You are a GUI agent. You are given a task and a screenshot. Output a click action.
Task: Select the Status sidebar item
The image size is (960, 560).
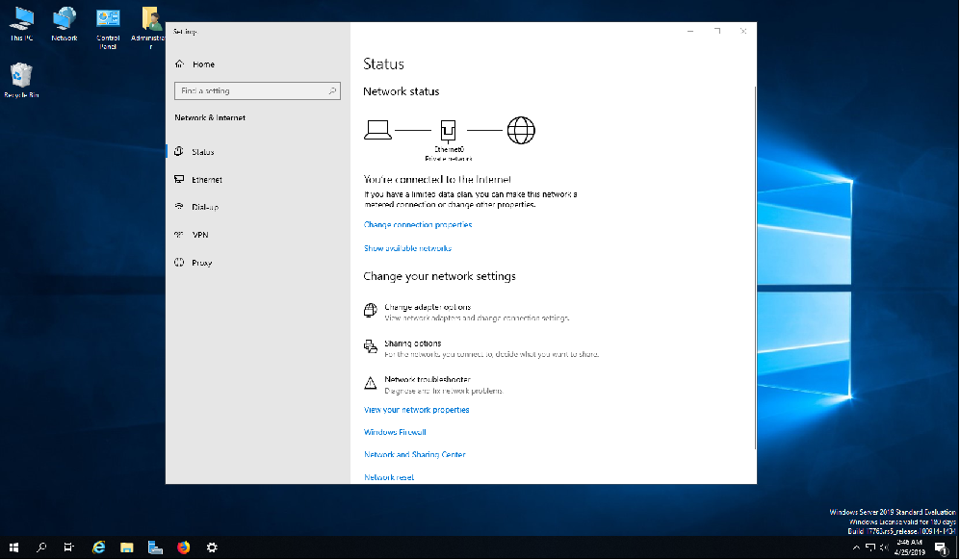click(x=257, y=152)
